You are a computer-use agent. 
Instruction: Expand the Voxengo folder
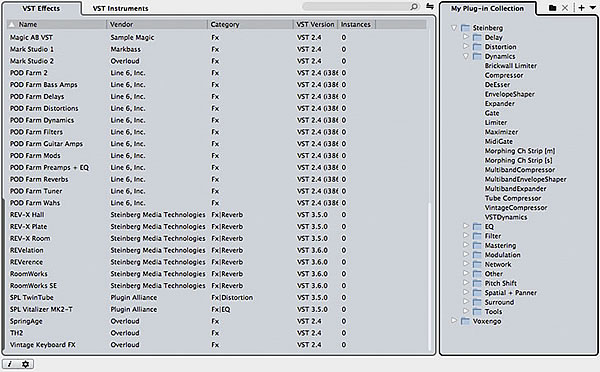pyautogui.click(x=454, y=321)
